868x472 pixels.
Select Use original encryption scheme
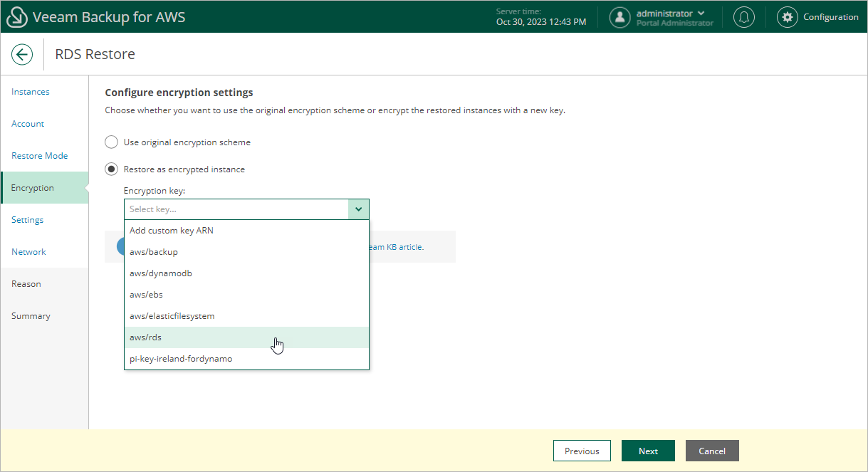click(x=111, y=142)
